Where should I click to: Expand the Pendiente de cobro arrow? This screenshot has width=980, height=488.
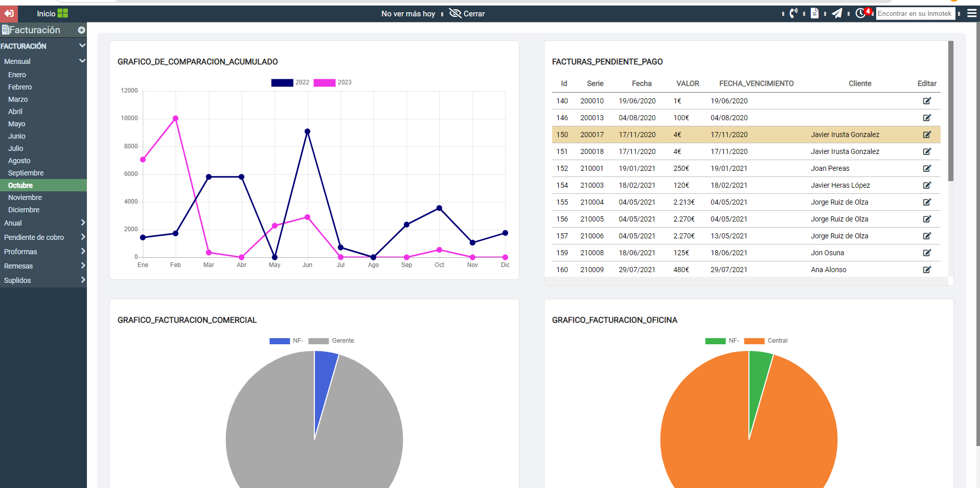(x=83, y=237)
